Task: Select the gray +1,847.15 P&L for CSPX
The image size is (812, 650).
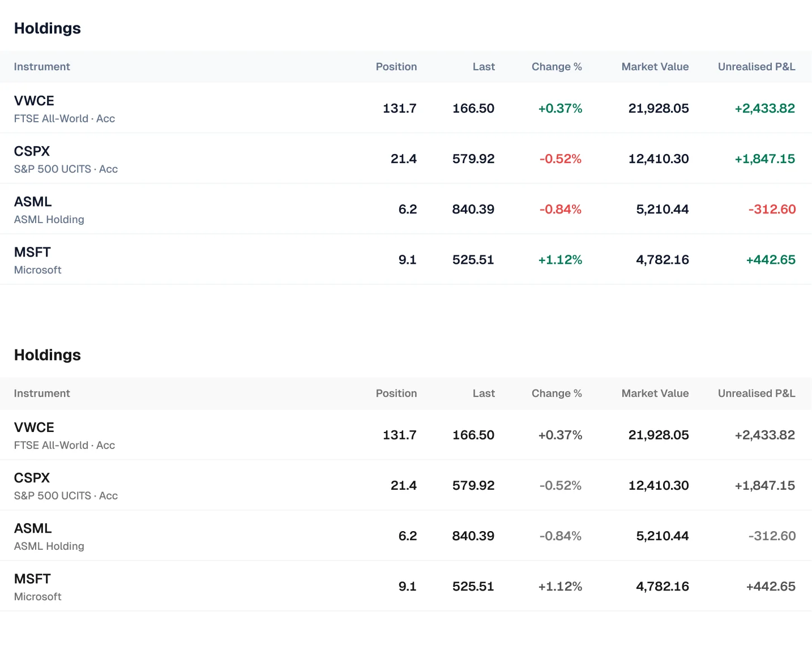Action: pos(765,485)
